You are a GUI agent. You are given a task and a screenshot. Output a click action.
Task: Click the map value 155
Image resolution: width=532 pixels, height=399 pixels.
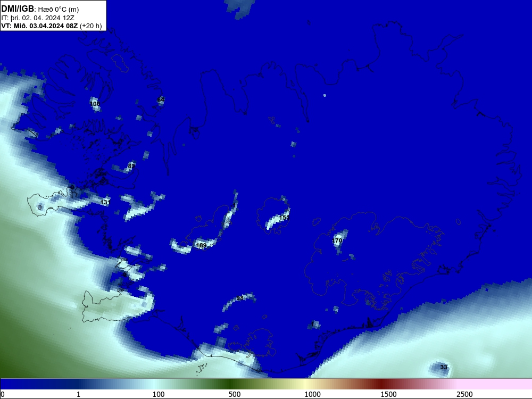(284, 218)
